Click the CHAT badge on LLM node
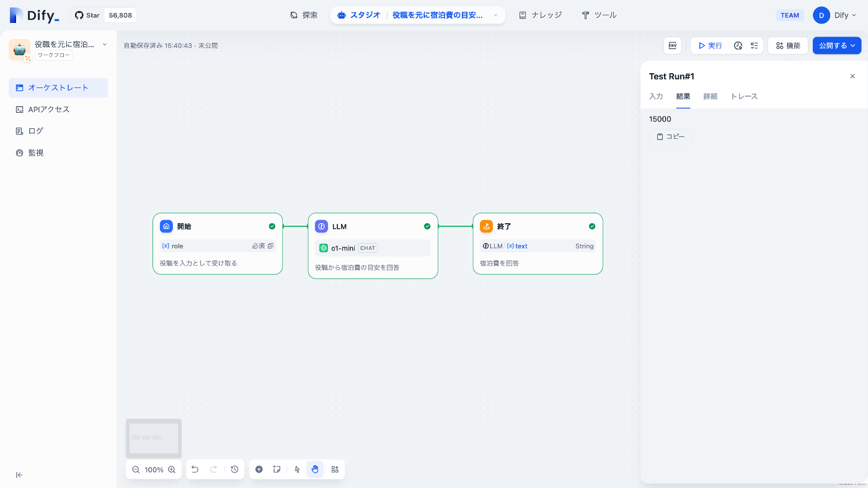 pos(368,248)
